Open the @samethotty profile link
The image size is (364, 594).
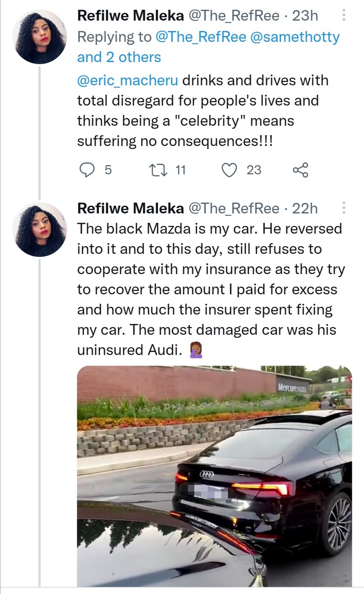coord(295,37)
